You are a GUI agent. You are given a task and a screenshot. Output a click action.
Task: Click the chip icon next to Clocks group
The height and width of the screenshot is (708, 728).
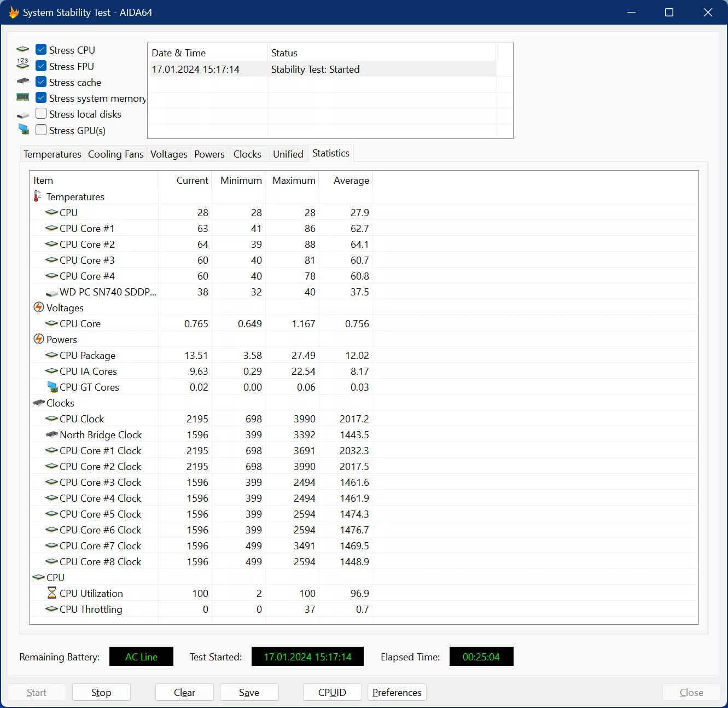(x=39, y=403)
